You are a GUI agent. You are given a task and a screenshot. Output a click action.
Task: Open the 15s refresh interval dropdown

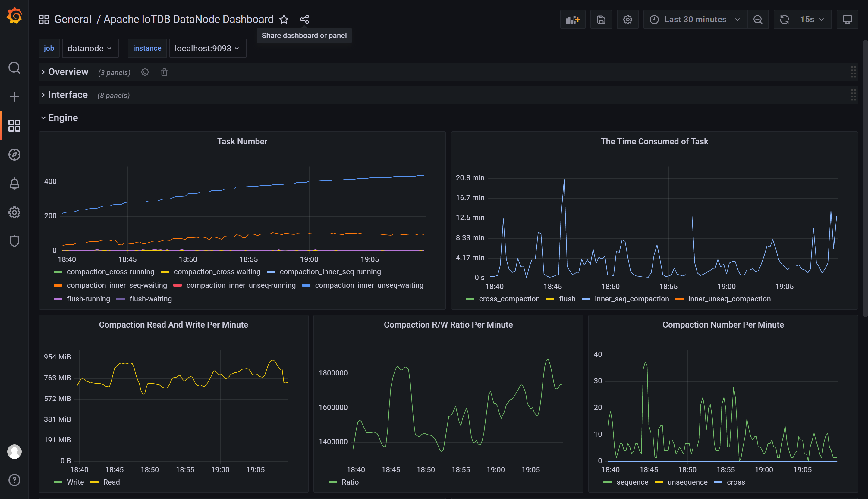pos(813,20)
